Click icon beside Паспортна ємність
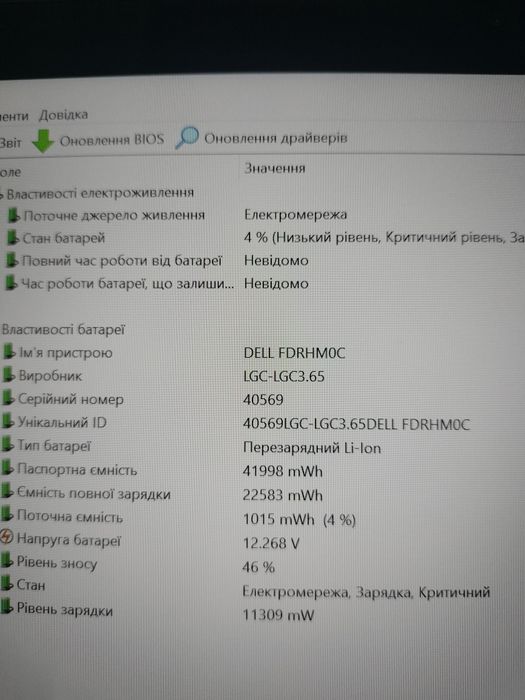 [x=8, y=469]
